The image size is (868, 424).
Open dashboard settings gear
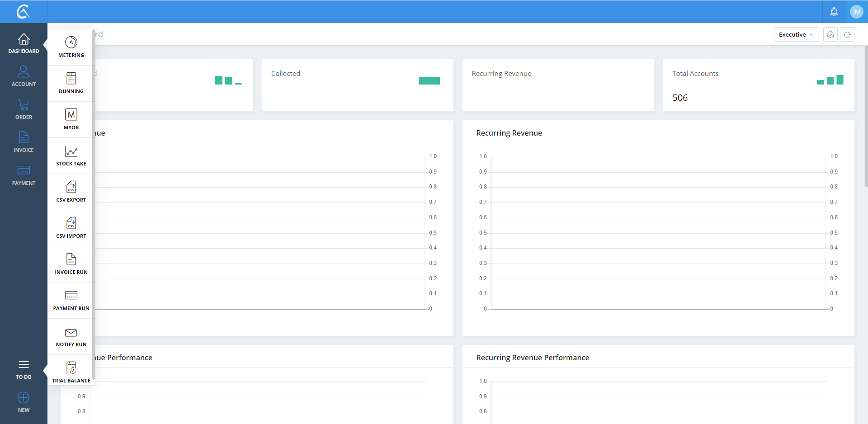tap(830, 35)
